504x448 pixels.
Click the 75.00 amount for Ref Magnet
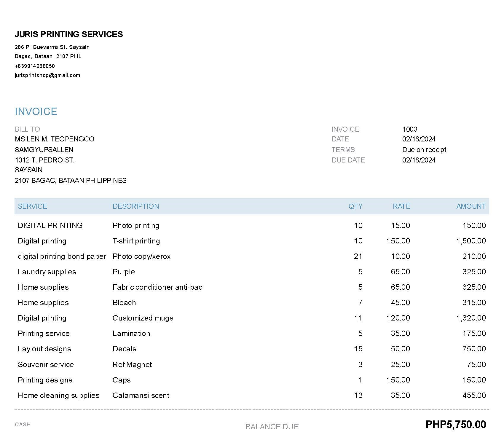pos(476,365)
